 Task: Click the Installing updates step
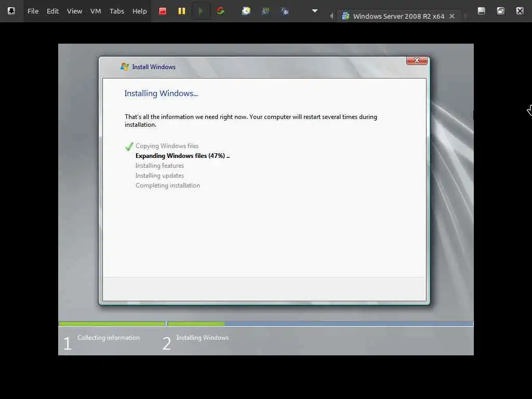159,176
